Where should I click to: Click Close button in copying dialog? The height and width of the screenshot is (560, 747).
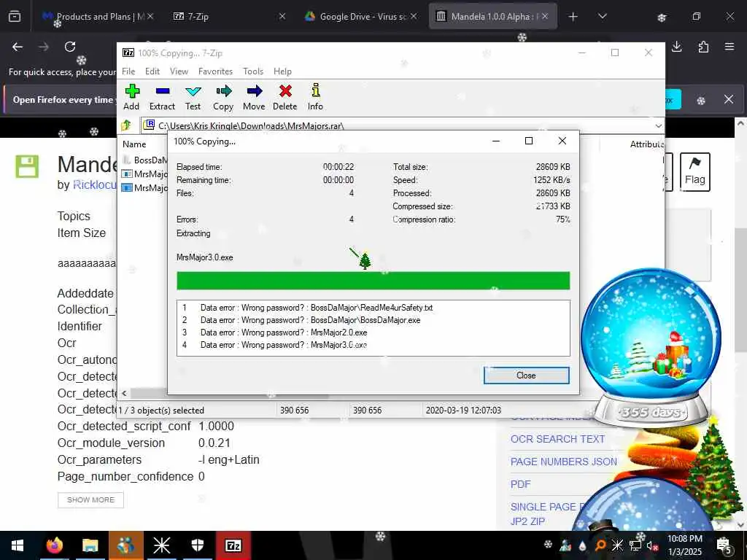point(527,376)
